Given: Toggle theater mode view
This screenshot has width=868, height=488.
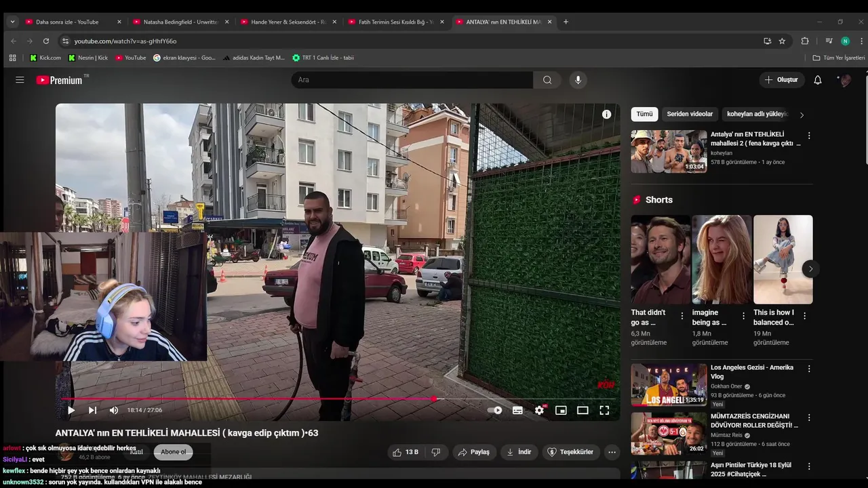Looking at the screenshot, I should [x=583, y=410].
